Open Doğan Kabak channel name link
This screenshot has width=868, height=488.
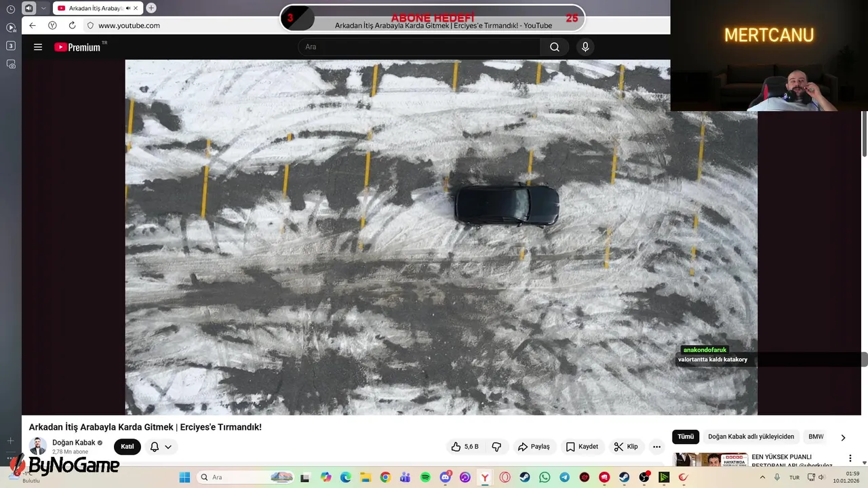coord(74,443)
